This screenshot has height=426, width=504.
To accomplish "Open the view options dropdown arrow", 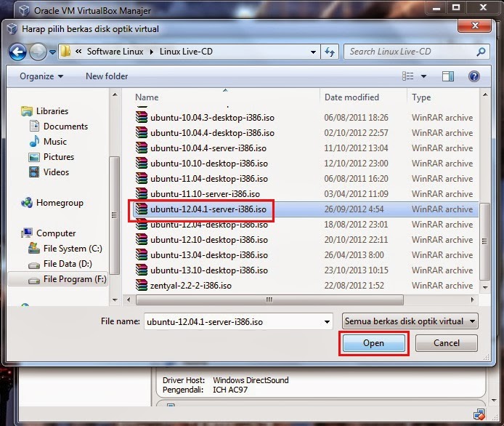I will click(423, 76).
